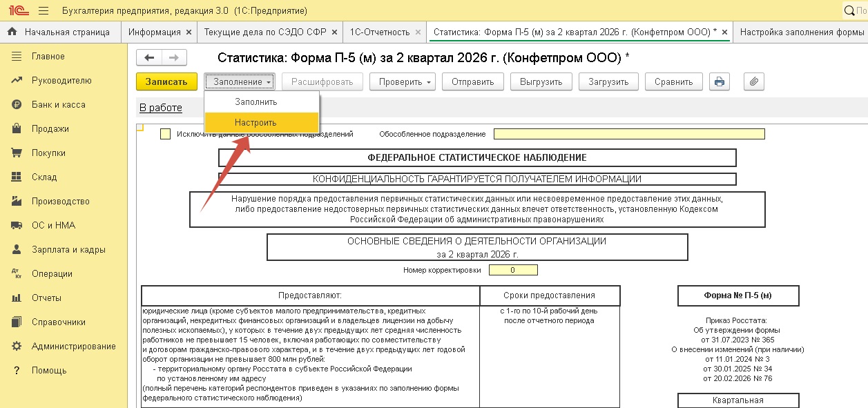Image resolution: width=868 pixels, height=408 pixels.
Task: Go back with the left arrow button
Action: pyautogui.click(x=149, y=58)
